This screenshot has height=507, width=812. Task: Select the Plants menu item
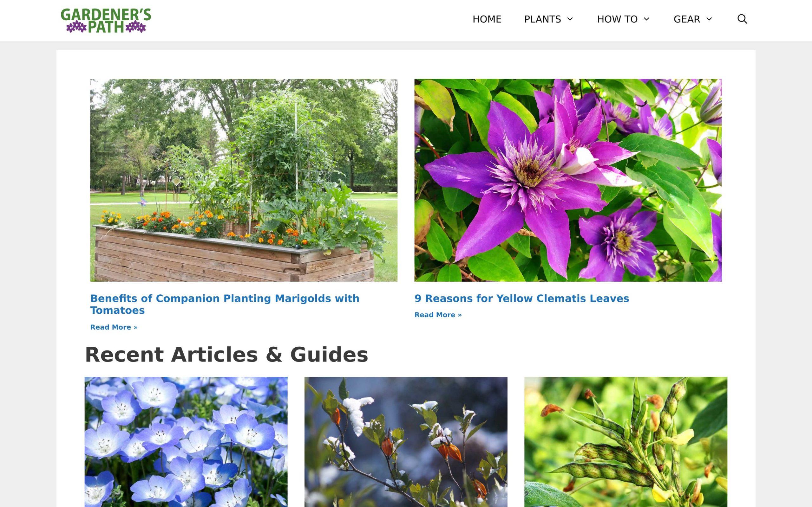(x=543, y=19)
